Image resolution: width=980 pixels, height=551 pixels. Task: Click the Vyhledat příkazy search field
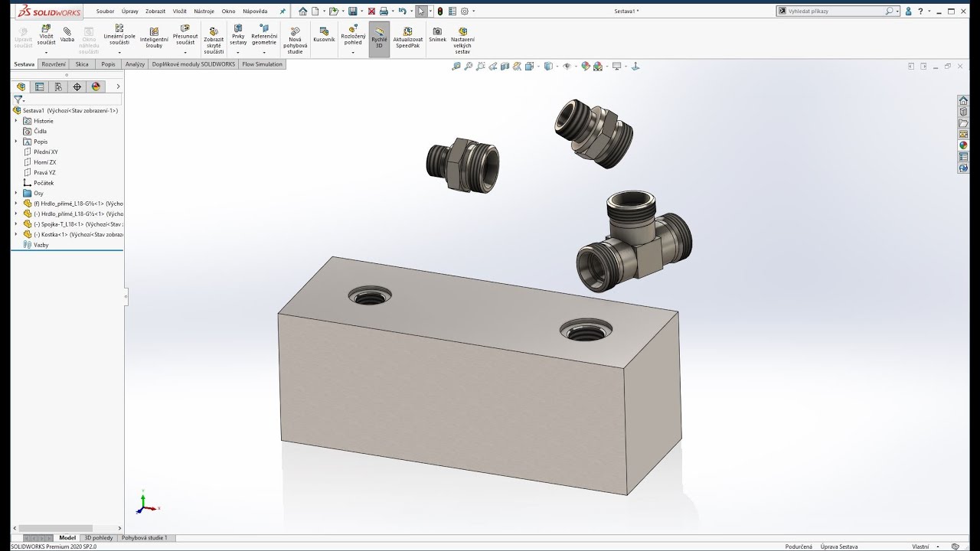click(x=838, y=11)
